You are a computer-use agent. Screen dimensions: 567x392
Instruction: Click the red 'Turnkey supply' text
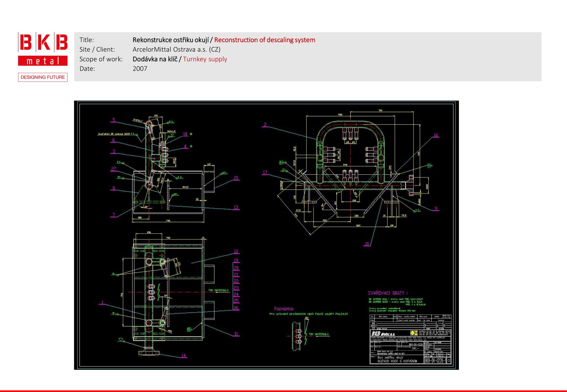click(205, 59)
